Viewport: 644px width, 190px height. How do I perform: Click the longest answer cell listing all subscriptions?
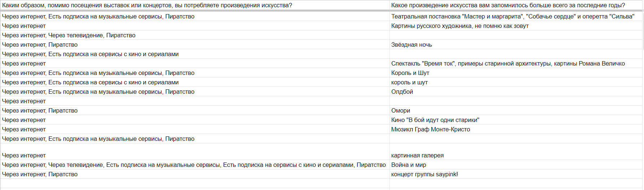pyautogui.click(x=195, y=165)
